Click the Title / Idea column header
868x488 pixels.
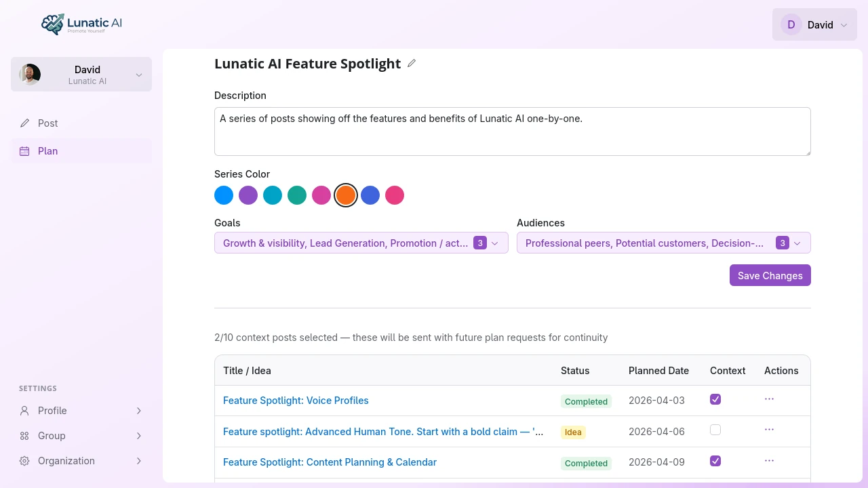click(247, 371)
